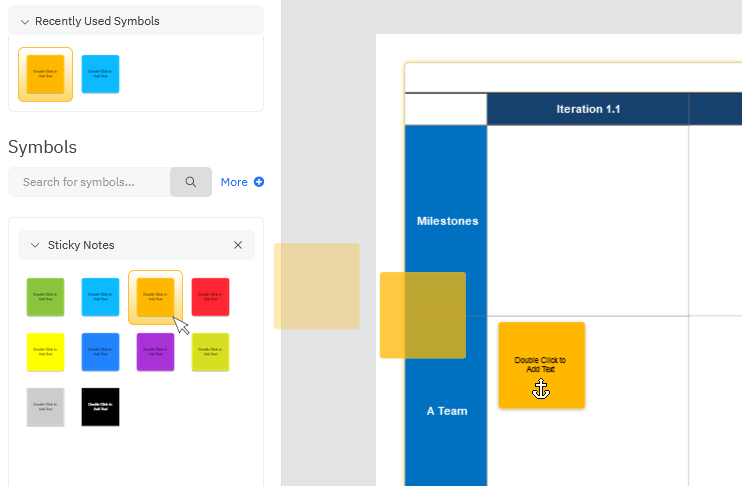Select the Iteration 1.1 column header

coord(588,109)
